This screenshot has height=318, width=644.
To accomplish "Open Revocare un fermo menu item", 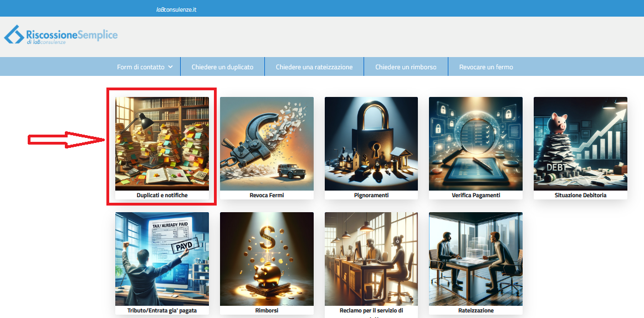I will click(x=486, y=67).
